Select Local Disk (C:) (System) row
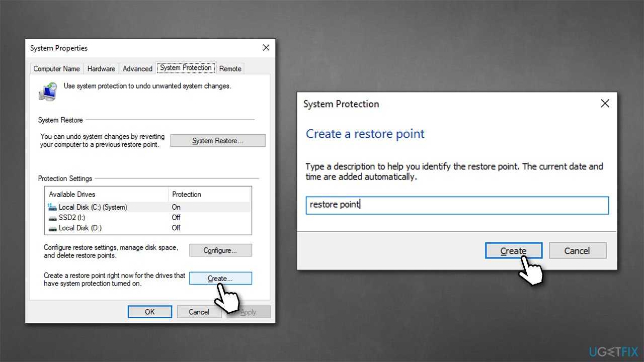The width and height of the screenshot is (644, 362). tap(148, 207)
